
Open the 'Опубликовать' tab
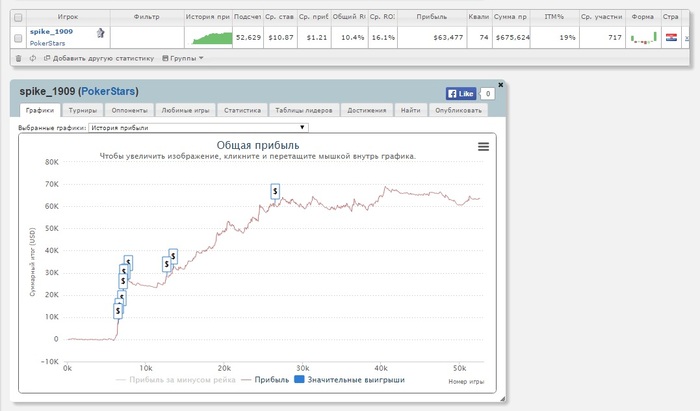[458, 110]
